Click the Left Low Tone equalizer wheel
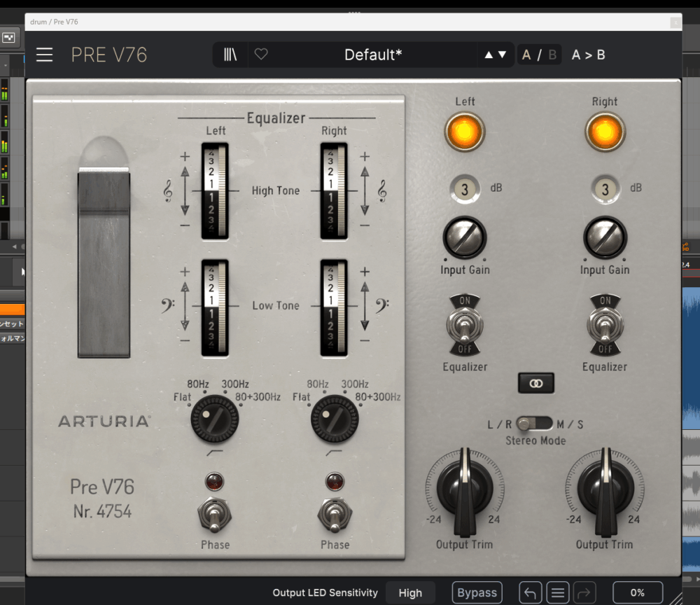Screen dimensions: 700x605 pyautogui.click(x=215, y=307)
